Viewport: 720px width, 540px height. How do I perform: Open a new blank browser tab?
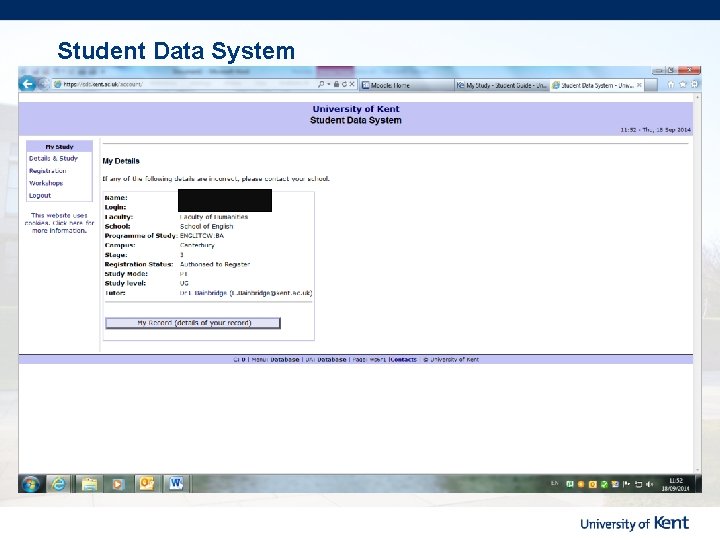[x=651, y=85]
